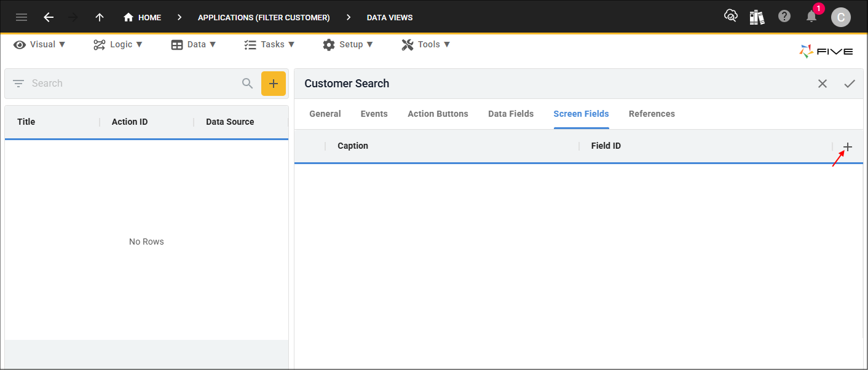Open the Data menu
The width and height of the screenshot is (868, 370).
coord(194,44)
